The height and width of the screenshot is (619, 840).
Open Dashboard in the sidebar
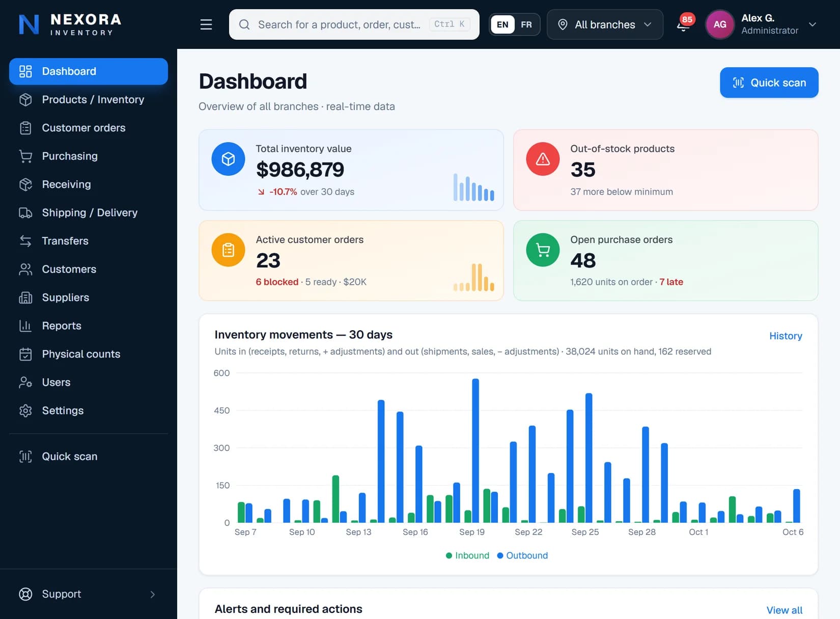[x=89, y=71]
